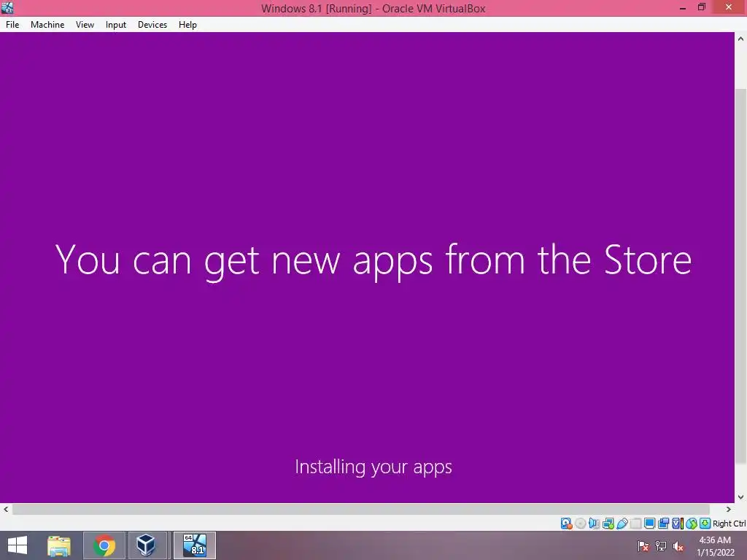Click the keyboard capture green arrow icon
Viewport: 747px width, 560px height.
click(x=705, y=524)
